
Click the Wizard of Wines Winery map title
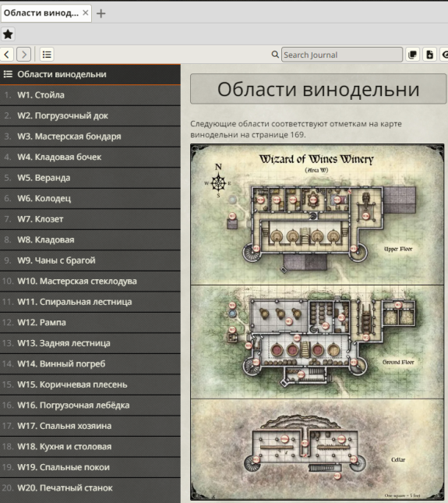(316, 159)
